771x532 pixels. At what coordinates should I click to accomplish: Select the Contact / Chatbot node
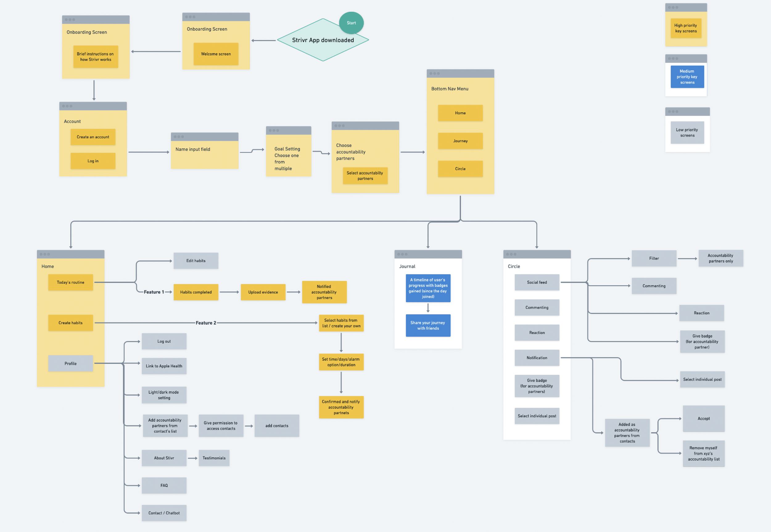[x=164, y=513]
